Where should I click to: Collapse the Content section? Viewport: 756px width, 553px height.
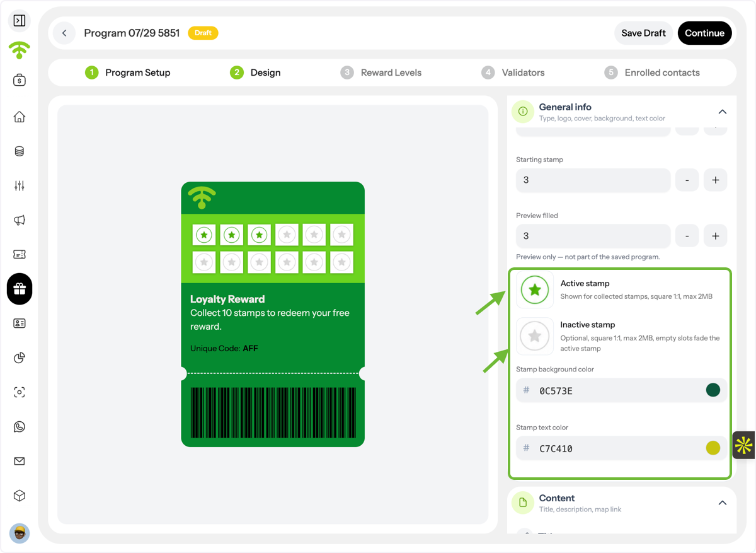point(723,503)
